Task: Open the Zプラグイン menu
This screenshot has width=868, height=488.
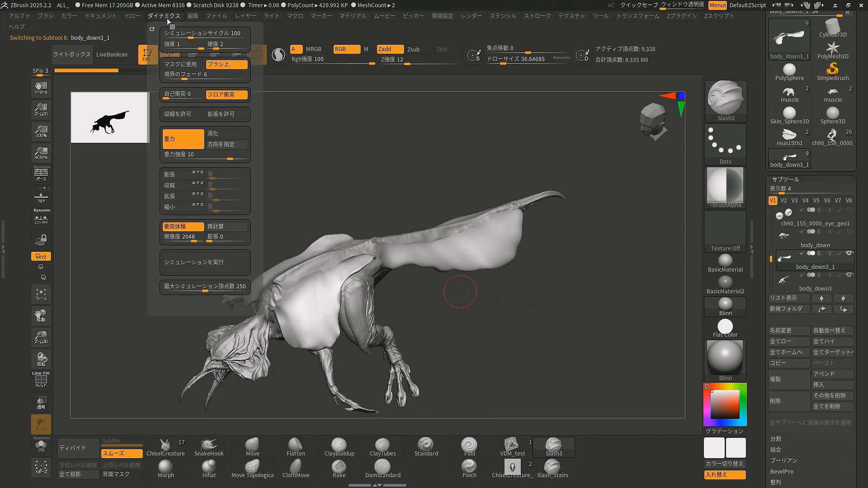Action: point(681,16)
